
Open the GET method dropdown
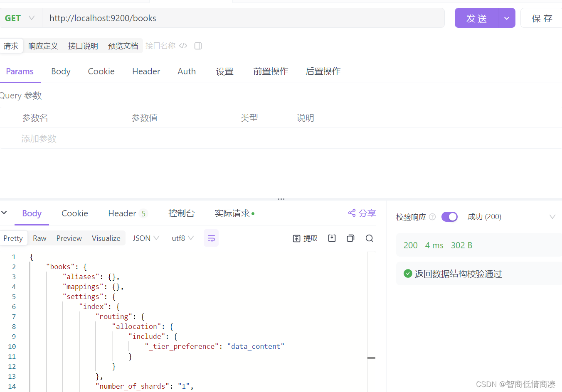click(x=32, y=18)
